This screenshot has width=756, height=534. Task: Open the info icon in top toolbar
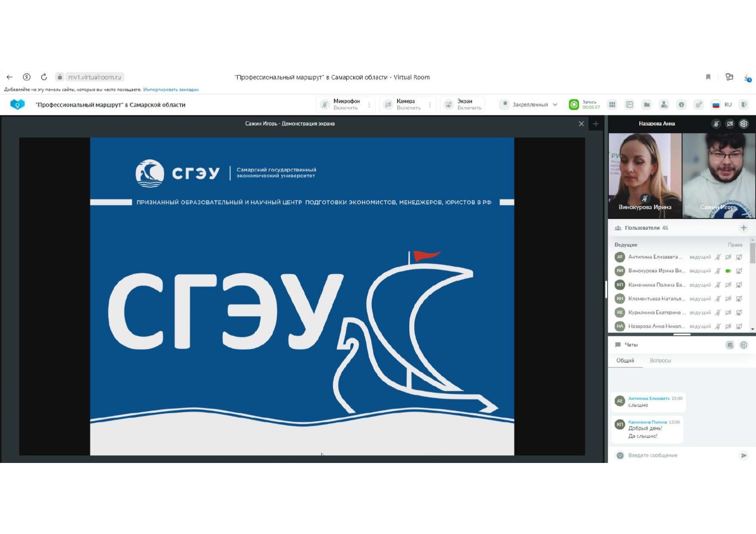[681, 105]
